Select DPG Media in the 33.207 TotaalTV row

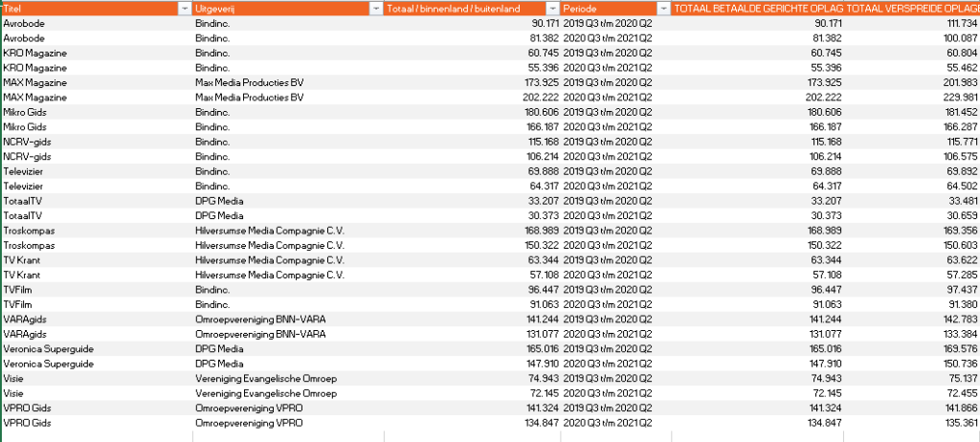click(x=219, y=201)
